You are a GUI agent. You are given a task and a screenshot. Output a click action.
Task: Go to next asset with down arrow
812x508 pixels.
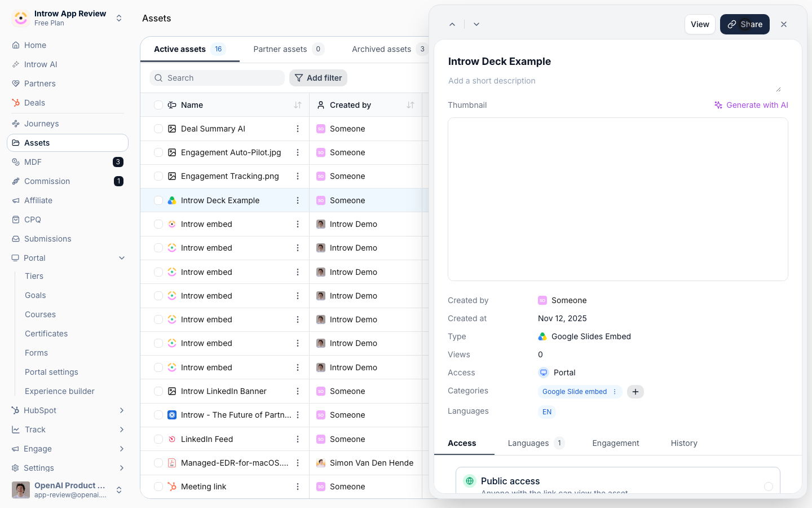[476, 24]
